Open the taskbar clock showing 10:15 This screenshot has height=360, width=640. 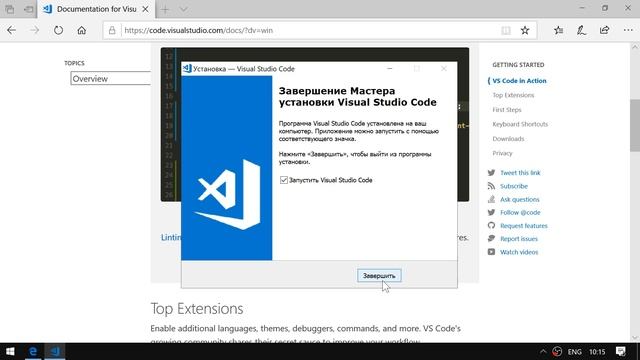click(x=597, y=352)
